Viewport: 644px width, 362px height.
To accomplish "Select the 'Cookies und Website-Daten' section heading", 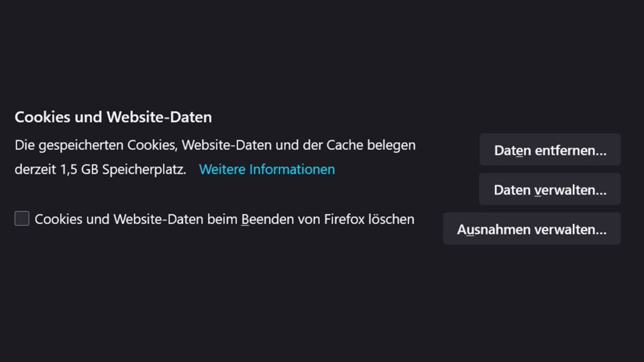I will 113,117.
